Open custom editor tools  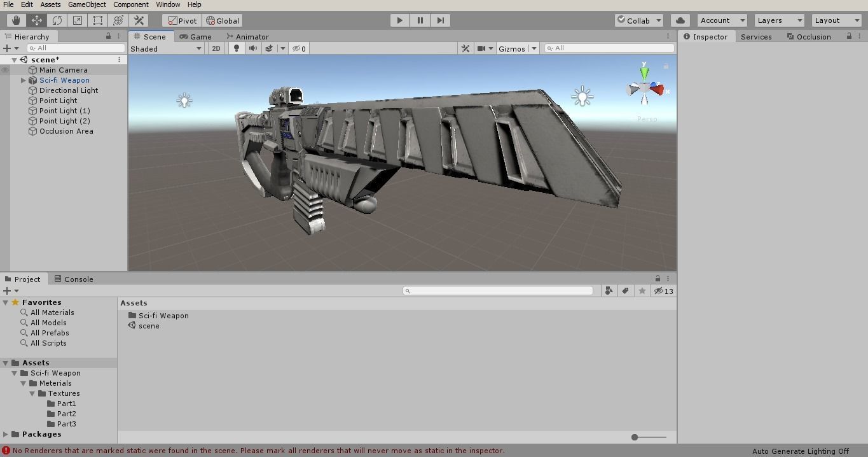coord(139,20)
